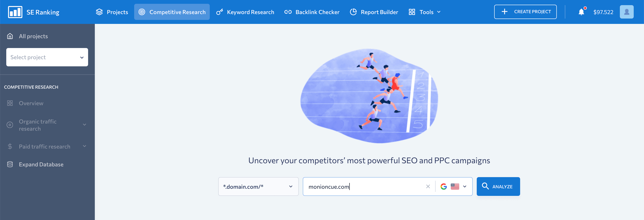Image resolution: width=644 pixels, height=220 pixels.
Task: Click the SE Ranking logo icon
Action: click(15, 12)
